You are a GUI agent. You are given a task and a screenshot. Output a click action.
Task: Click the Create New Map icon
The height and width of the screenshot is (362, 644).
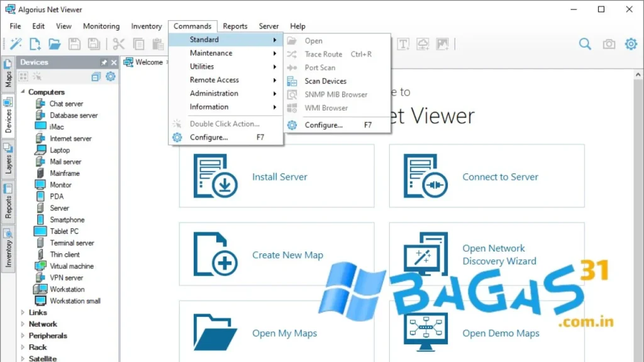coord(215,254)
